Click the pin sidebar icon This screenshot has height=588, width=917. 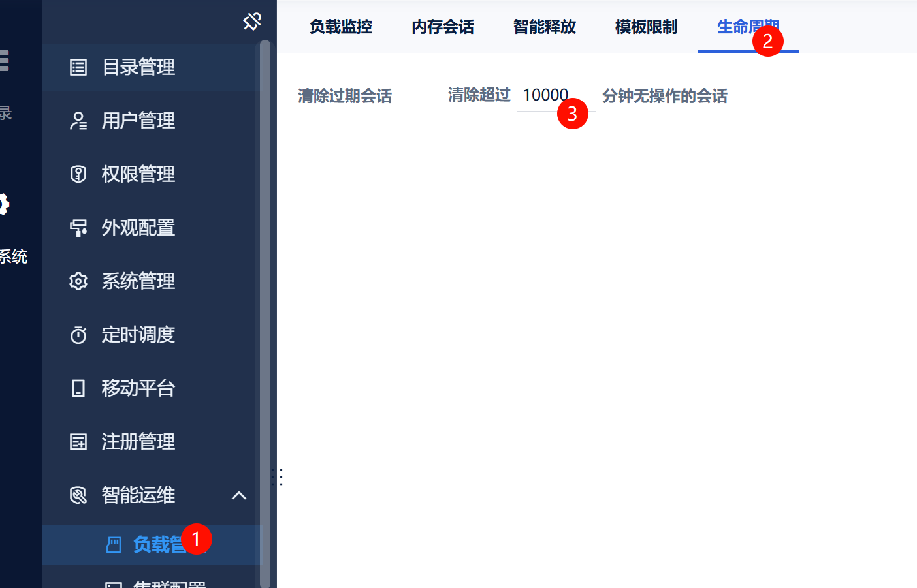(x=252, y=22)
